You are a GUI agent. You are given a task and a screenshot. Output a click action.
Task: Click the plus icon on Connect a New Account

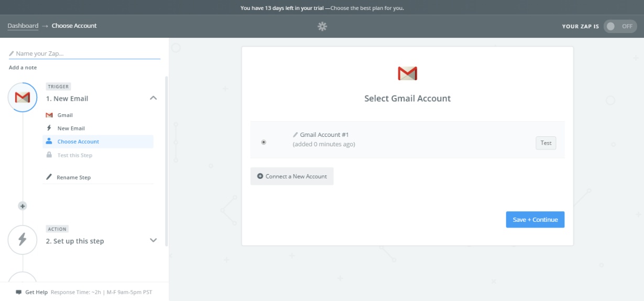click(x=260, y=176)
